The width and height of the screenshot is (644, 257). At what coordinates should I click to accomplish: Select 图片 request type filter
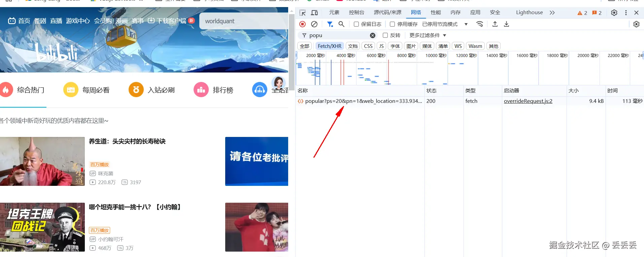pyautogui.click(x=411, y=46)
